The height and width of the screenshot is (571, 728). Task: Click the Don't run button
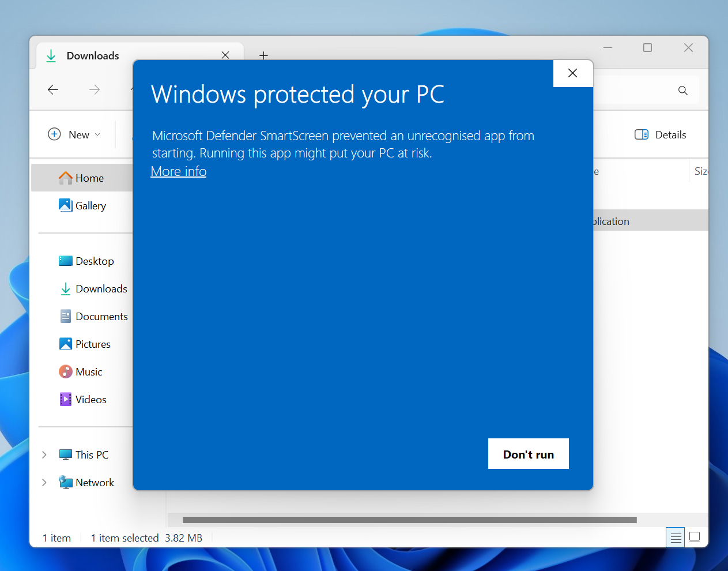pos(528,454)
